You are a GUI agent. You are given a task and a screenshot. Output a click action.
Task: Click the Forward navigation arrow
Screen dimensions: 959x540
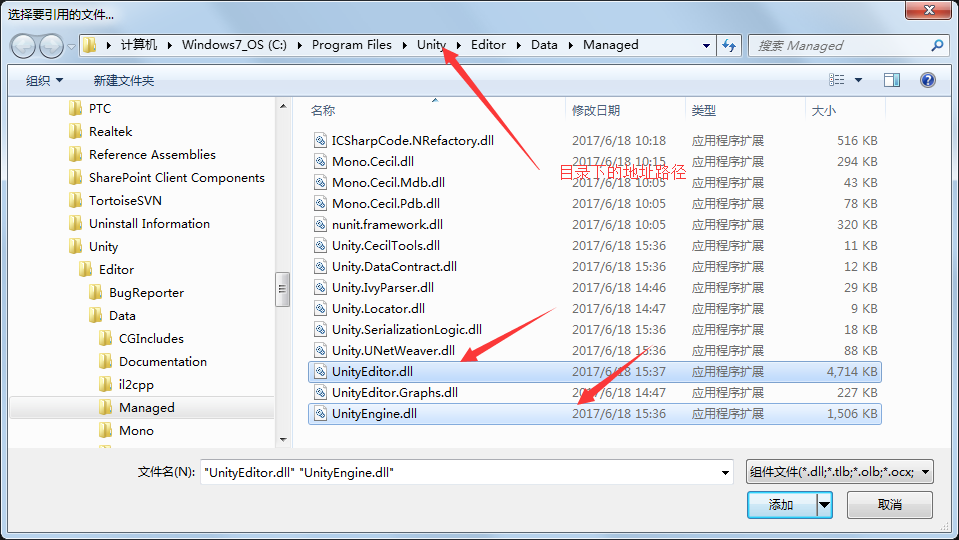(x=51, y=46)
